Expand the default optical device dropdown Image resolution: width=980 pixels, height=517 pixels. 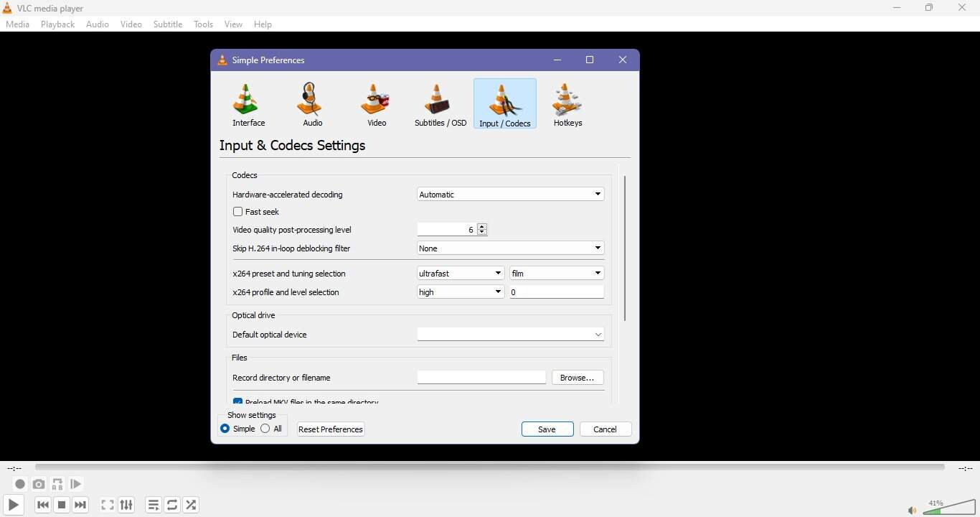coord(509,334)
